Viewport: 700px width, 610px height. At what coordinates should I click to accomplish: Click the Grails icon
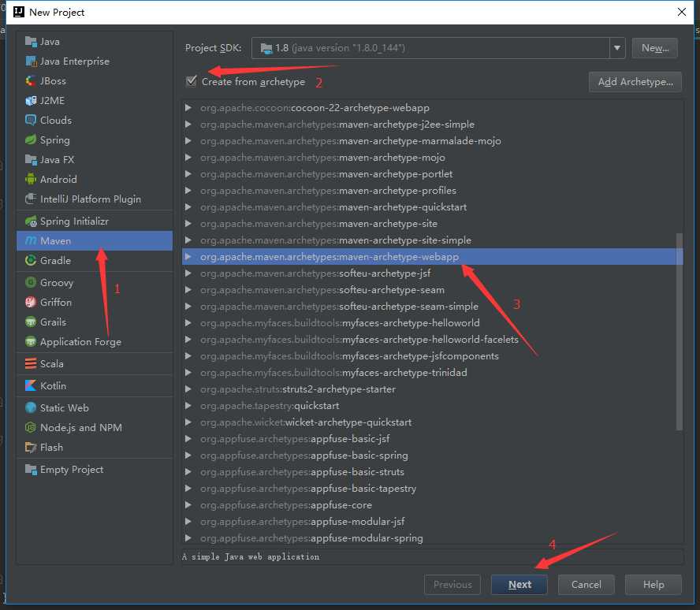click(31, 322)
